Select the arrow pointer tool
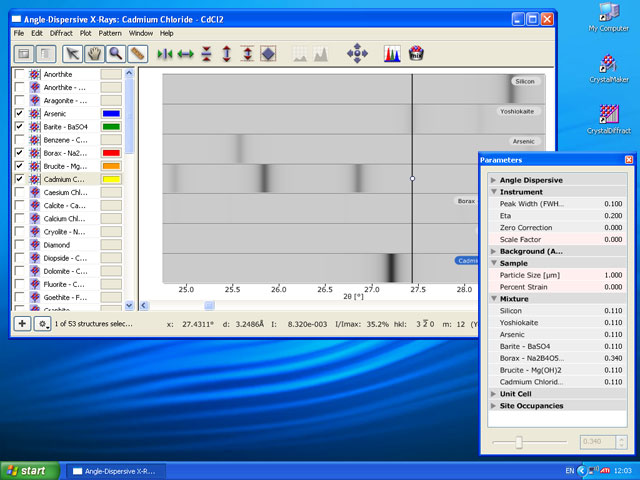The image size is (640, 480). [x=72, y=53]
